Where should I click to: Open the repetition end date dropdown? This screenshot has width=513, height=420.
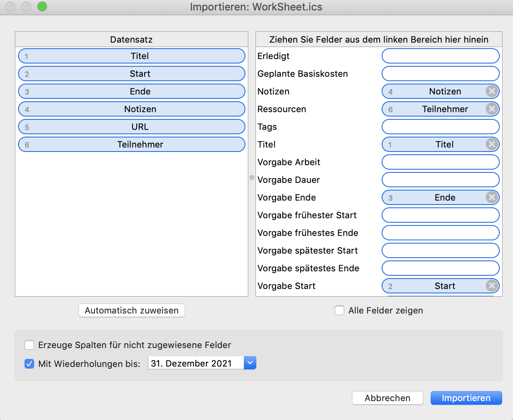coord(250,363)
